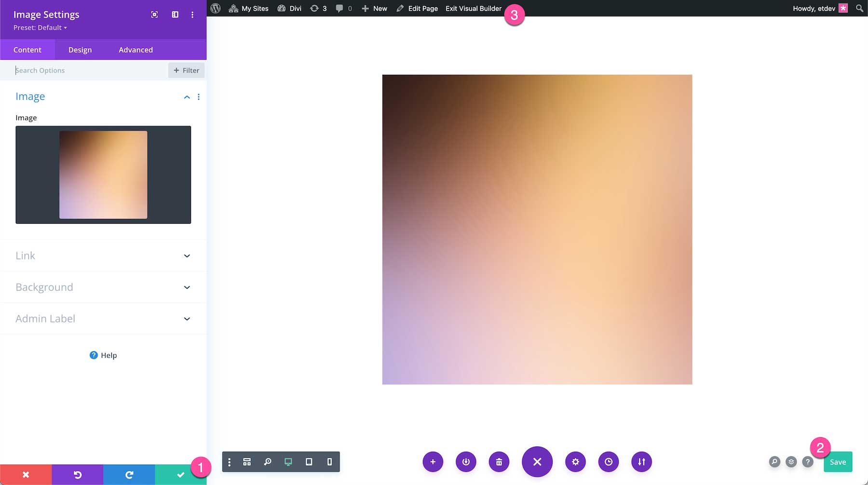
Task: Click the trash icon to clear layout
Action: 499,462
